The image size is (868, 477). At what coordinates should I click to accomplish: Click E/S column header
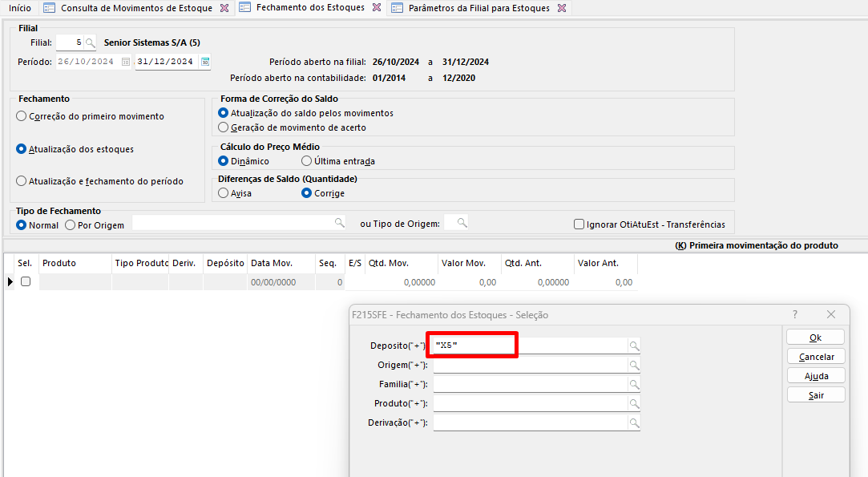coord(355,263)
